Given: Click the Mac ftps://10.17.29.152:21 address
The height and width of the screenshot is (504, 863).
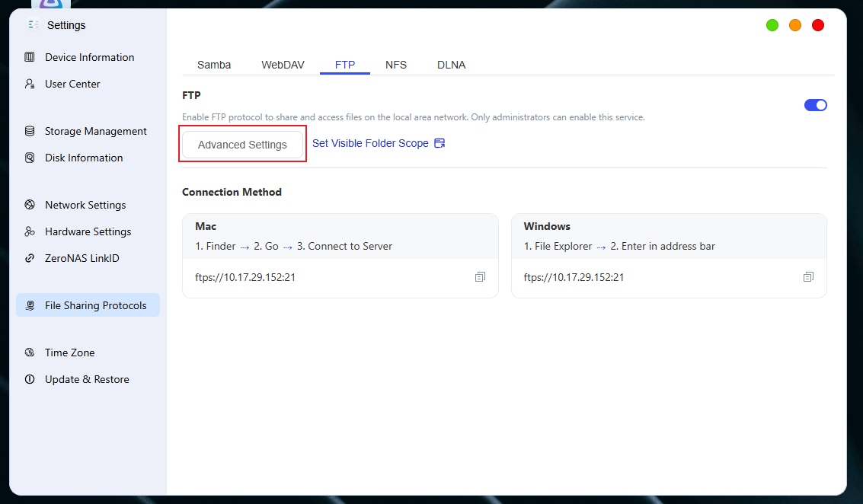Looking at the screenshot, I should (245, 277).
